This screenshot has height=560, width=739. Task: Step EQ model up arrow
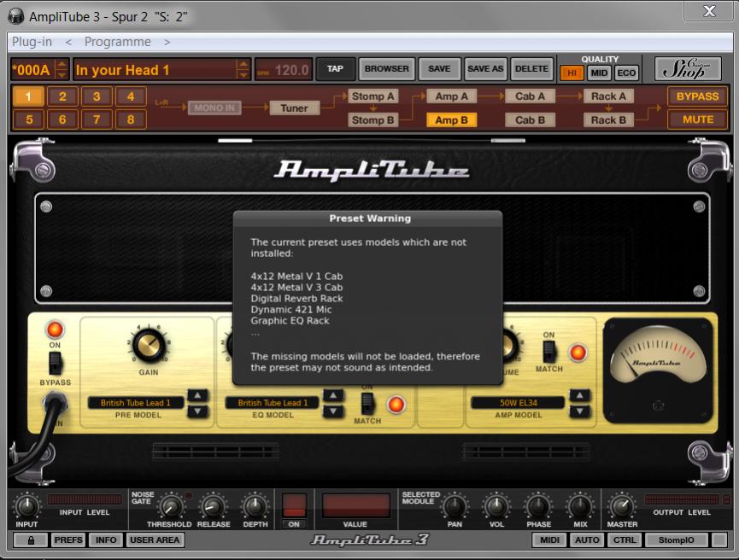(333, 395)
